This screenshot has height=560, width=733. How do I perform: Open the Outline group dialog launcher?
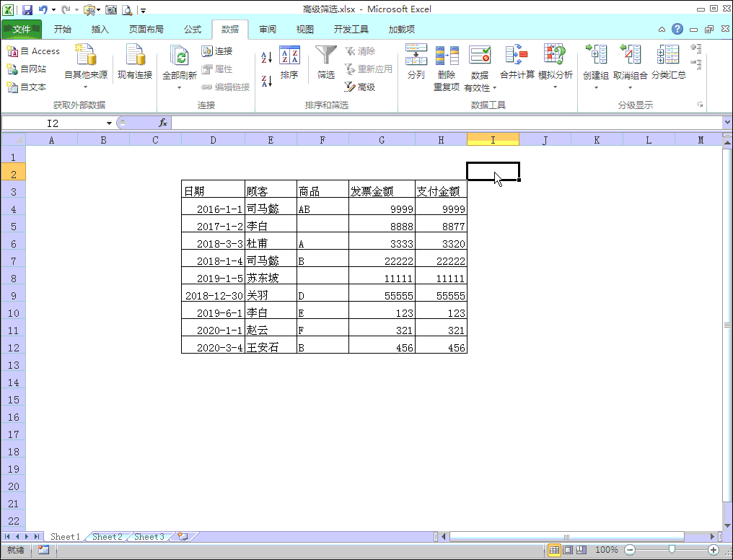tap(700, 105)
